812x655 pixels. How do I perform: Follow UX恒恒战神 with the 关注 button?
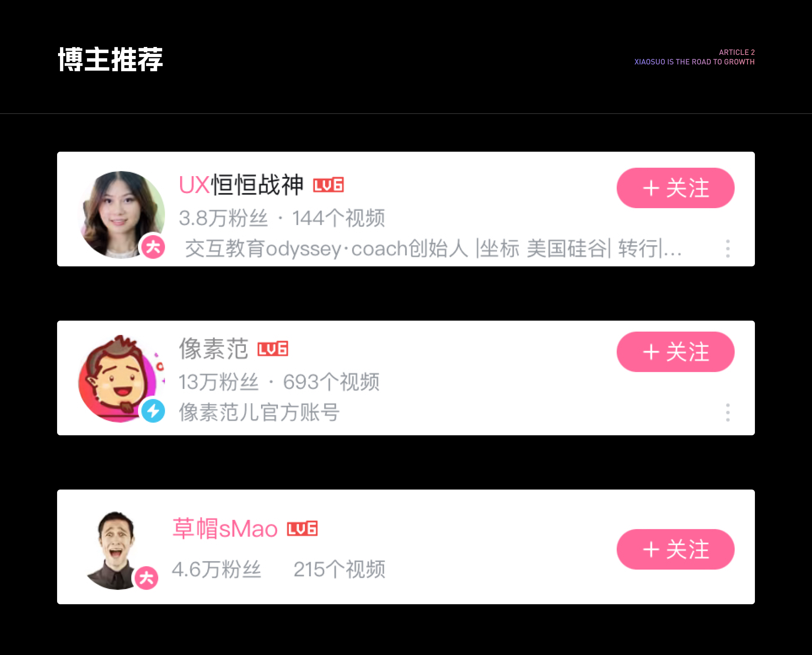click(675, 188)
